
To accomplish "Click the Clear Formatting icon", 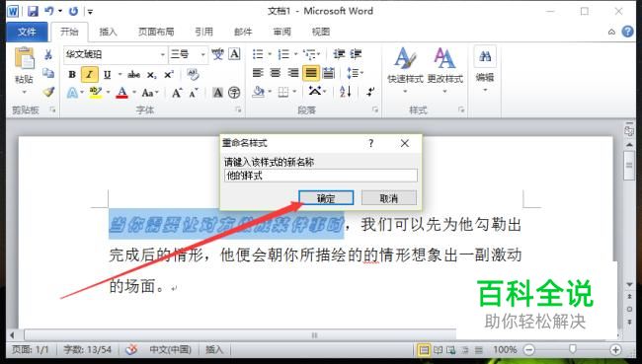I will 193,74.
